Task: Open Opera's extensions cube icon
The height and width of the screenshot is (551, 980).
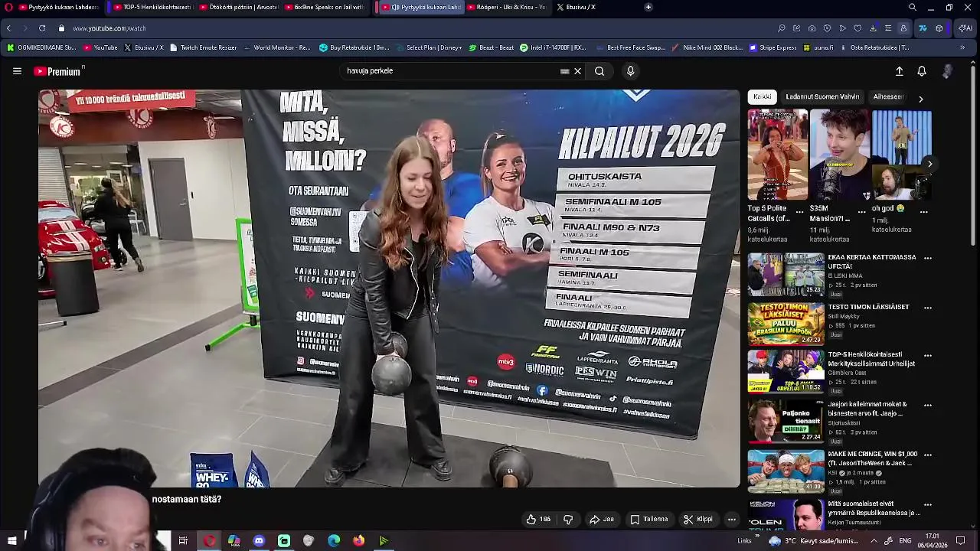Action: click(x=939, y=28)
